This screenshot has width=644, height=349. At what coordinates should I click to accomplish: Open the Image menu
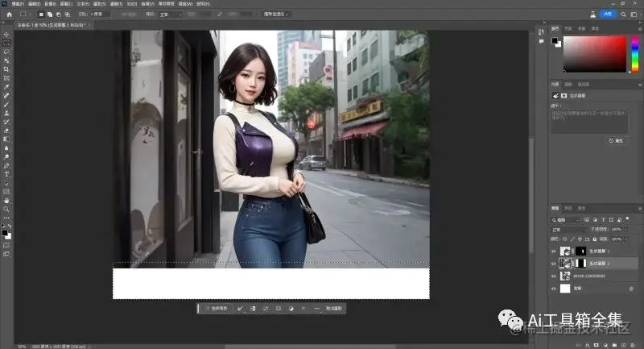point(51,4)
